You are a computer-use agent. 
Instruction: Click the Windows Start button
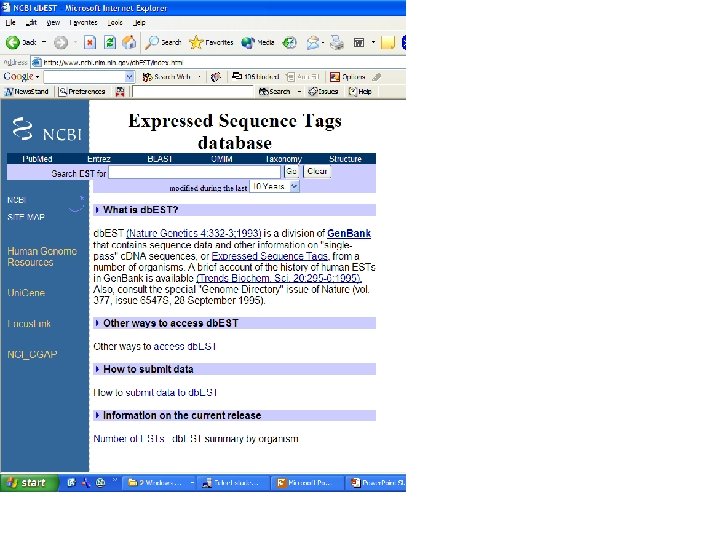[x=29, y=483]
